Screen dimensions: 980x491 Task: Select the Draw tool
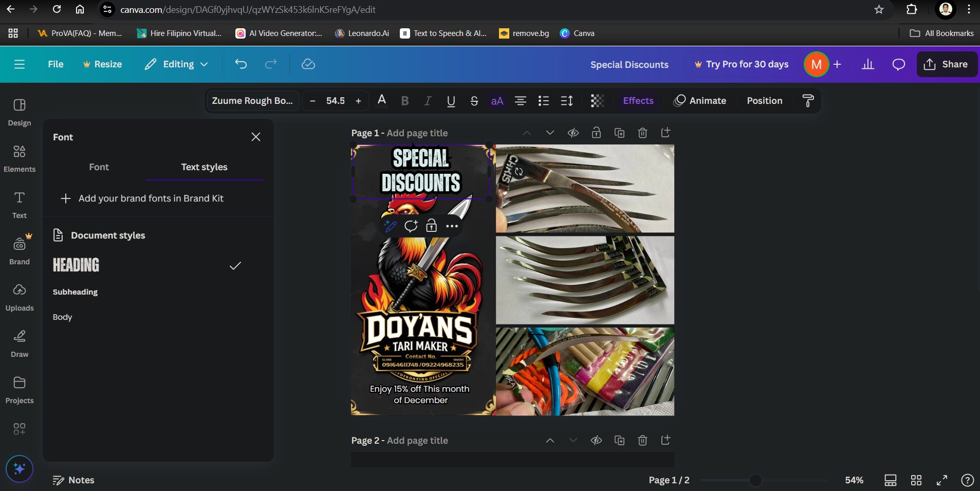(x=19, y=342)
